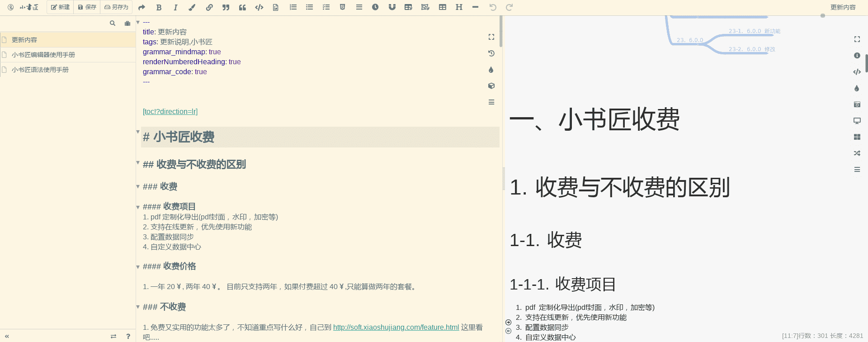The height and width of the screenshot is (342, 868).
Task: Insert a table with the grid icon
Action: click(x=443, y=7)
